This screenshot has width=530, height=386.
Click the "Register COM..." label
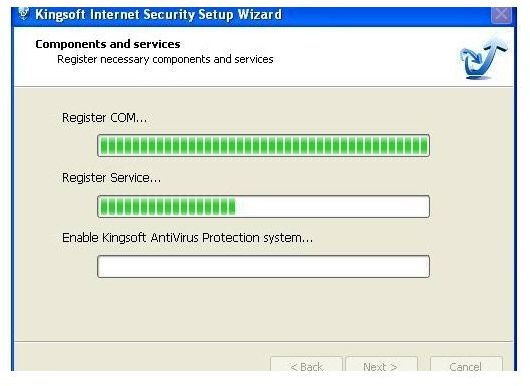click(104, 118)
